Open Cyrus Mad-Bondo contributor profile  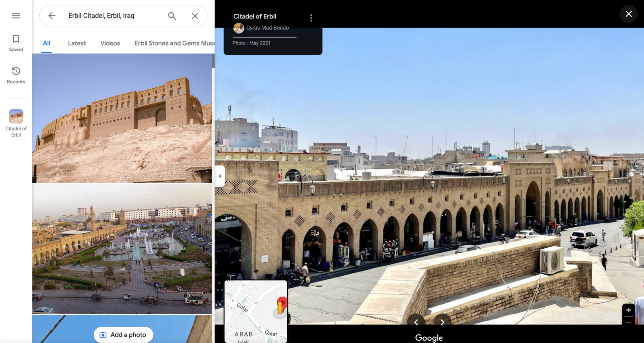[267, 28]
